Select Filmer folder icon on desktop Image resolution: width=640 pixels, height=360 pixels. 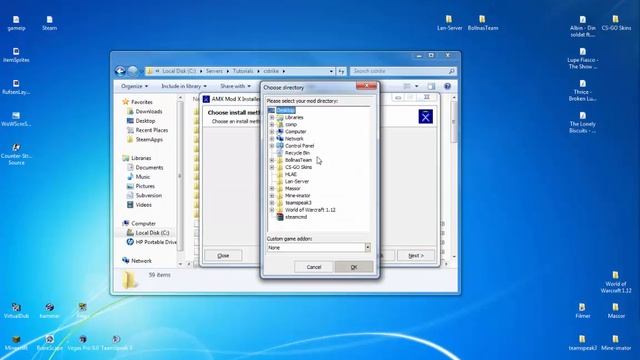[x=582, y=311]
